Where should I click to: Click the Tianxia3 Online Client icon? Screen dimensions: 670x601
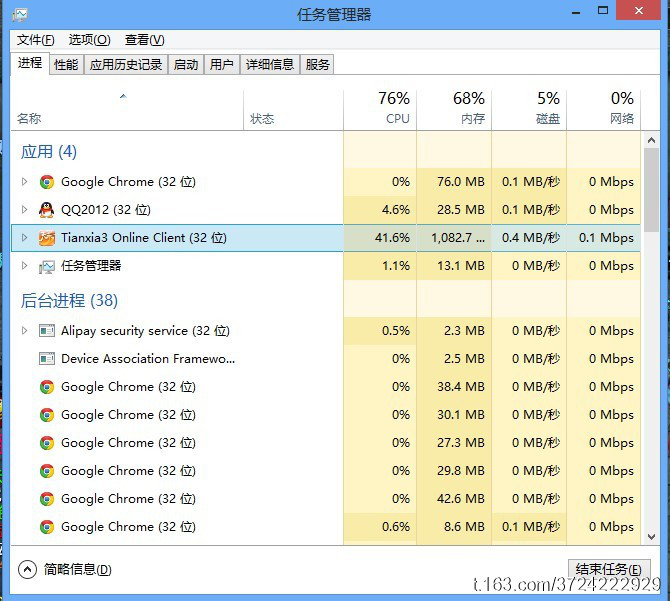[47, 238]
